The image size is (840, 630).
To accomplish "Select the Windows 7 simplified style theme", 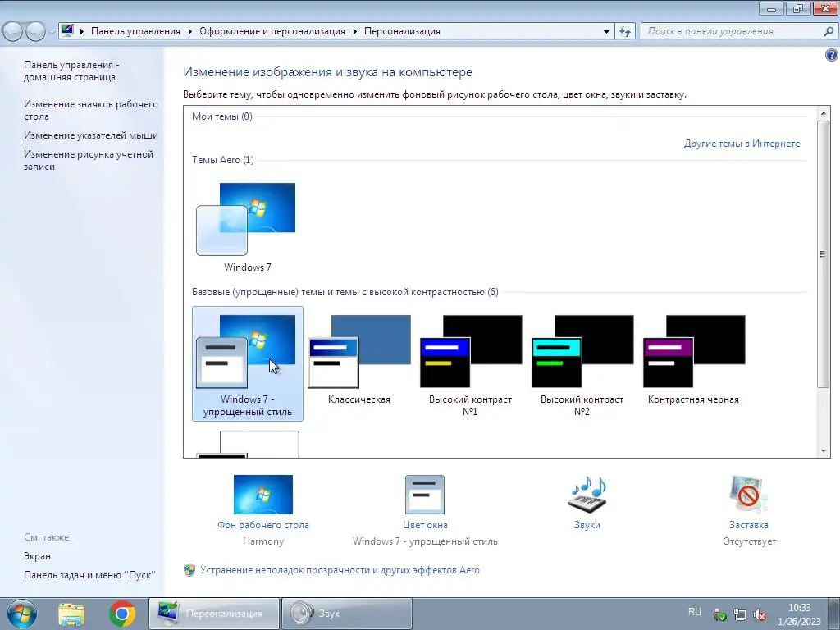I will (x=248, y=363).
